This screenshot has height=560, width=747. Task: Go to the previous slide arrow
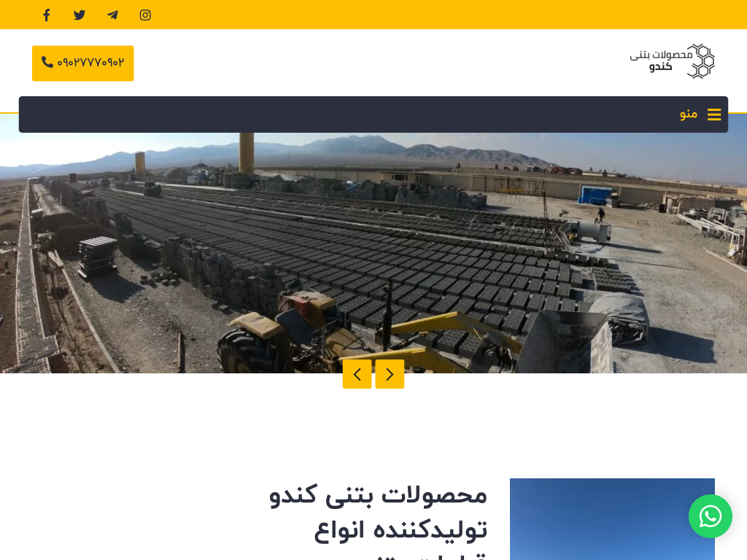[357, 374]
